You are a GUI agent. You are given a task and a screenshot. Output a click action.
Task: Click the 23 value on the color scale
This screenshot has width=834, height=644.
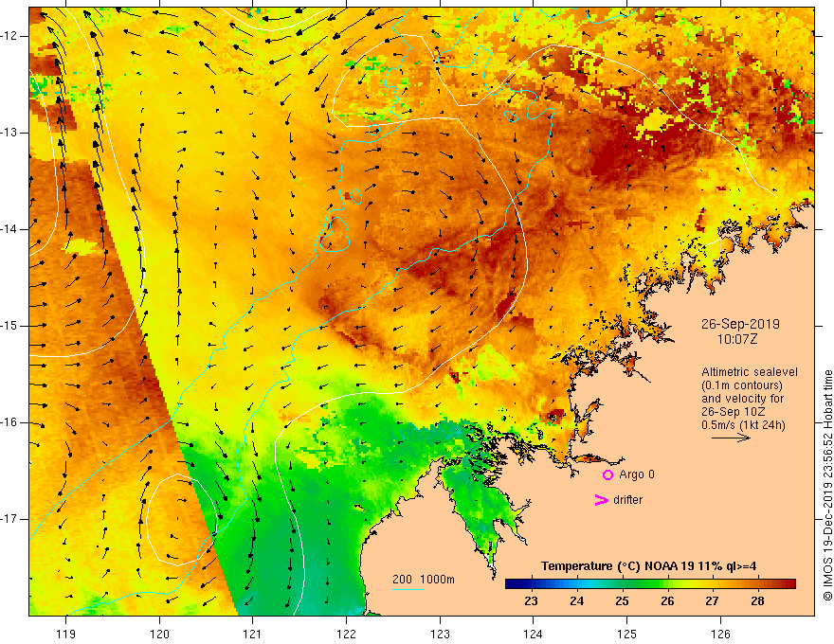[531, 601]
